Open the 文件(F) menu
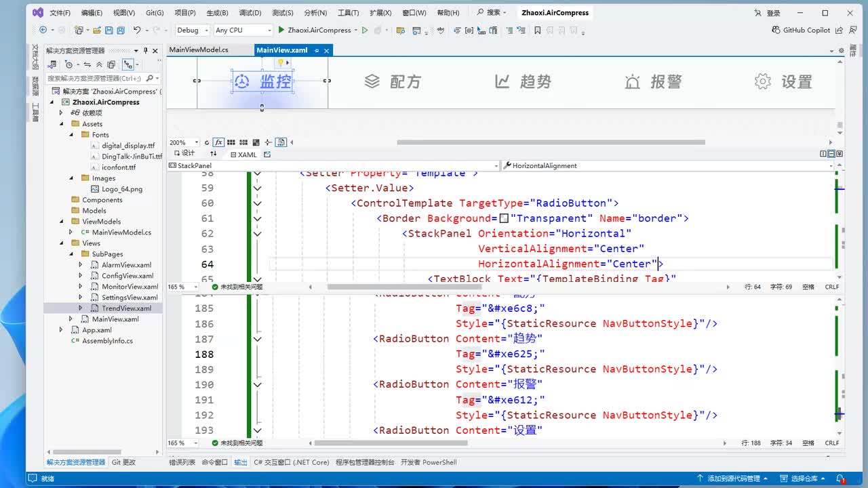Viewport: 868px width, 488px height. 60,13
